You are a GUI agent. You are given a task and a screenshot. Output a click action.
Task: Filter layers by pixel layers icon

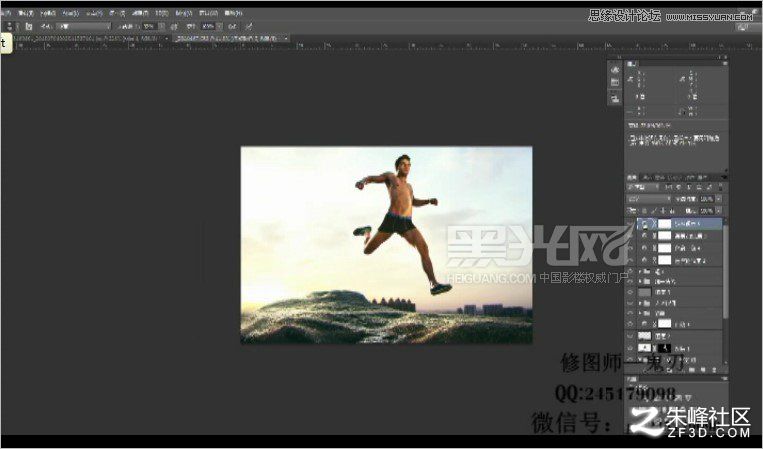[x=668, y=187]
